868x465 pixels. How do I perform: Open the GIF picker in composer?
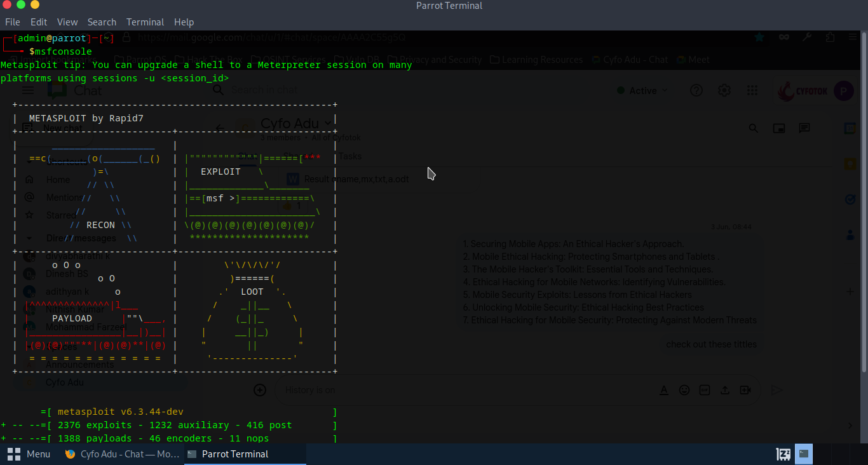click(704, 390)
